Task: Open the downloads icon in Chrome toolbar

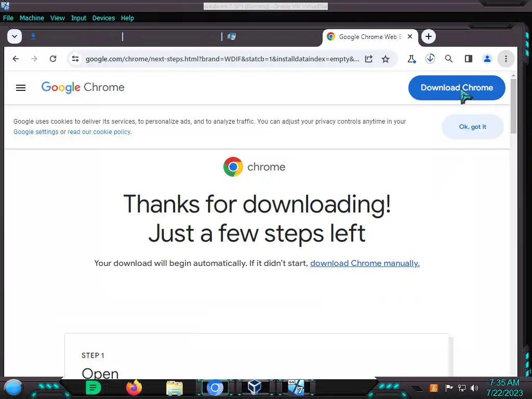Action: click(x=430, y=59)
